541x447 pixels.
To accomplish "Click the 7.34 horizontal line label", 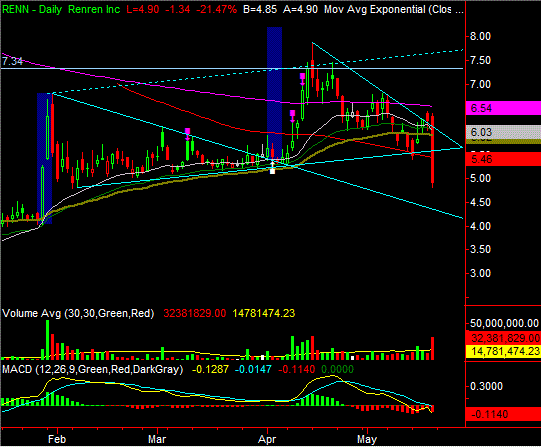I will [x=12, y=61].
